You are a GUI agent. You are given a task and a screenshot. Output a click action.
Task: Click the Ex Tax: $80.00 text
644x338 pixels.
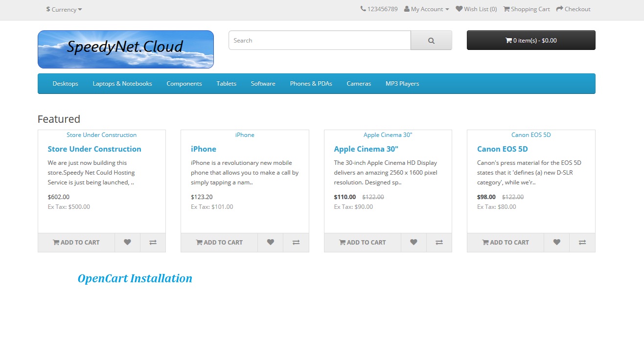[497, 206]
